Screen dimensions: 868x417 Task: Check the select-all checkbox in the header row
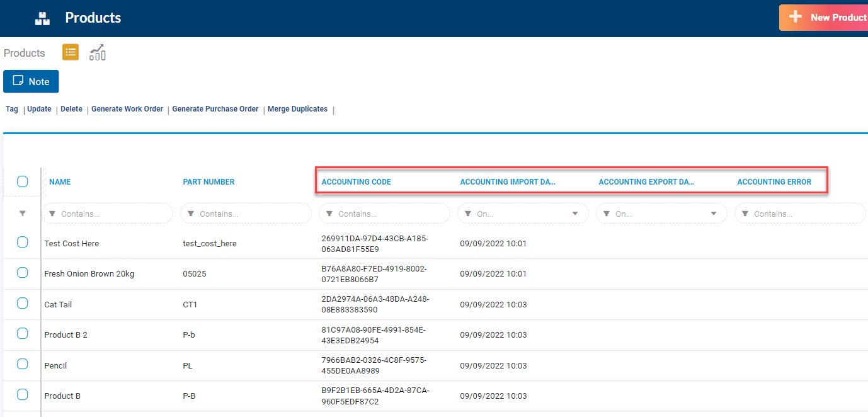[22, 181]
